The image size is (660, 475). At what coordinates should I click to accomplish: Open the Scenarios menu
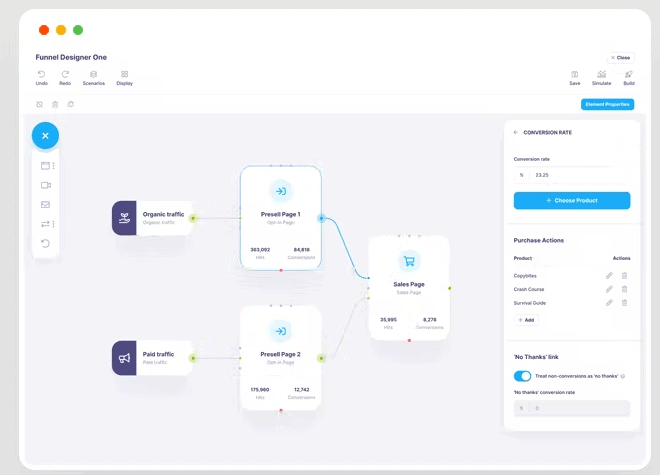click(x=93, y=74)
